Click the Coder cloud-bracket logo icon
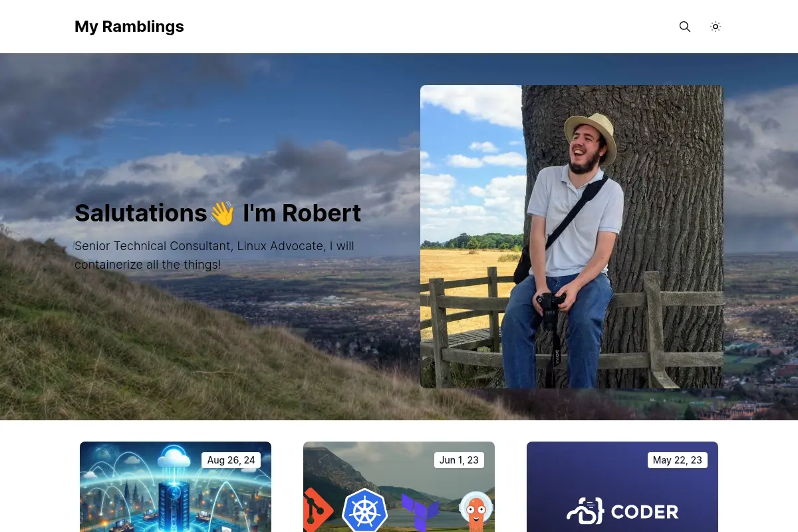798x532 pixels. pyautogui.click(x=585, y=511)
